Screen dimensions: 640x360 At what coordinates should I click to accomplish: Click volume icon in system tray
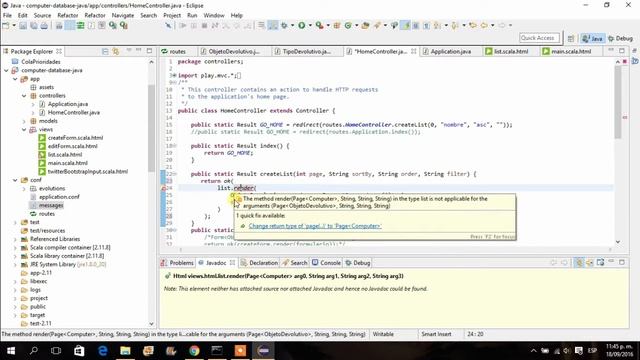567,351
